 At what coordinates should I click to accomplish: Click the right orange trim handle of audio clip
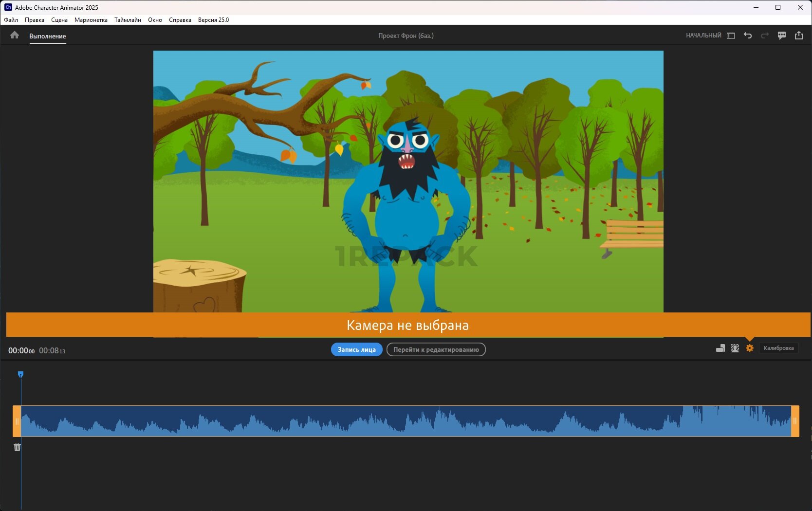point(795,421)
